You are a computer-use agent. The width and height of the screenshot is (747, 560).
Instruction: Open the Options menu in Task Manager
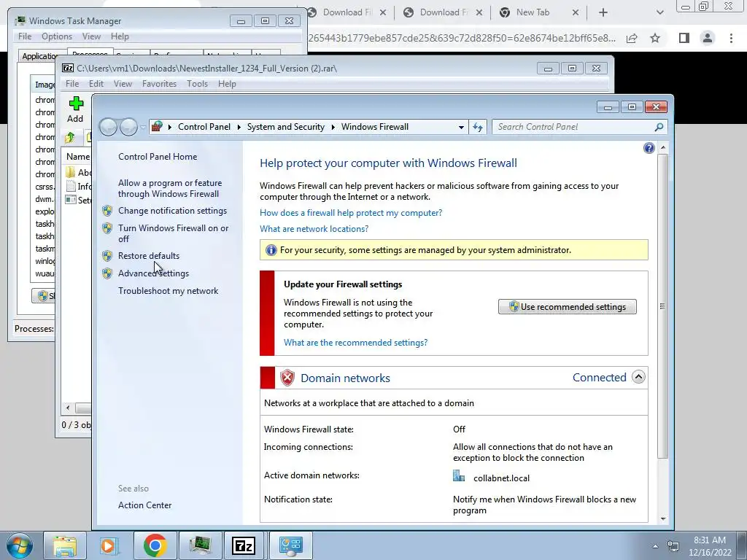point(57,36)
